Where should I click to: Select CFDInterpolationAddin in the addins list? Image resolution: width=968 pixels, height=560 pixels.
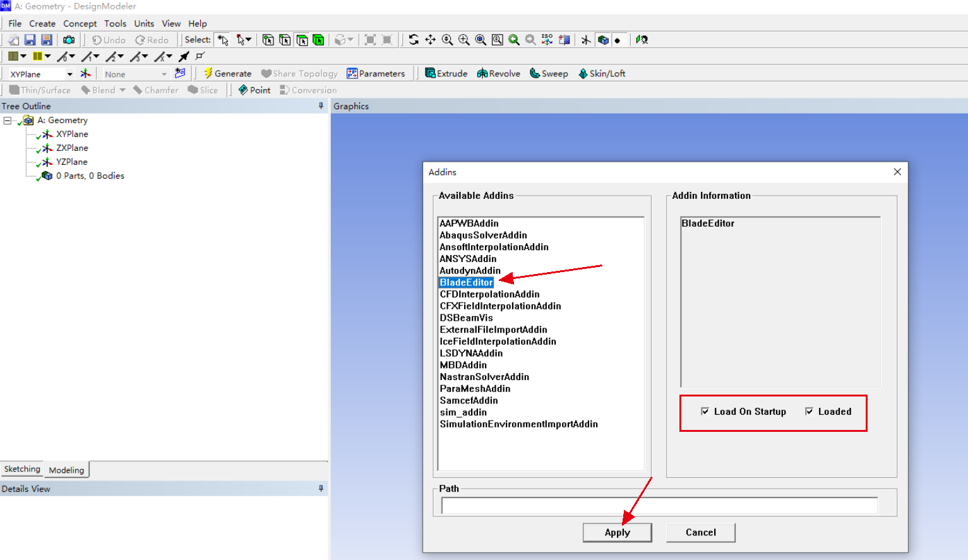489,294
